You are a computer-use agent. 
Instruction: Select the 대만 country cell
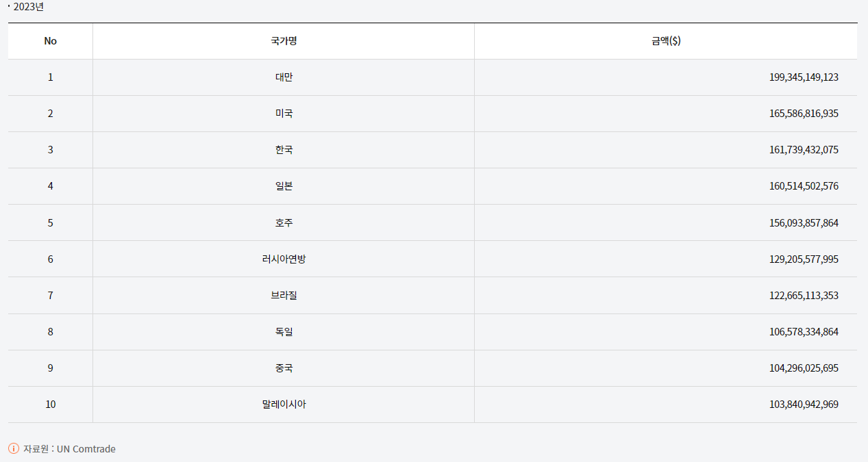point(284,77)
